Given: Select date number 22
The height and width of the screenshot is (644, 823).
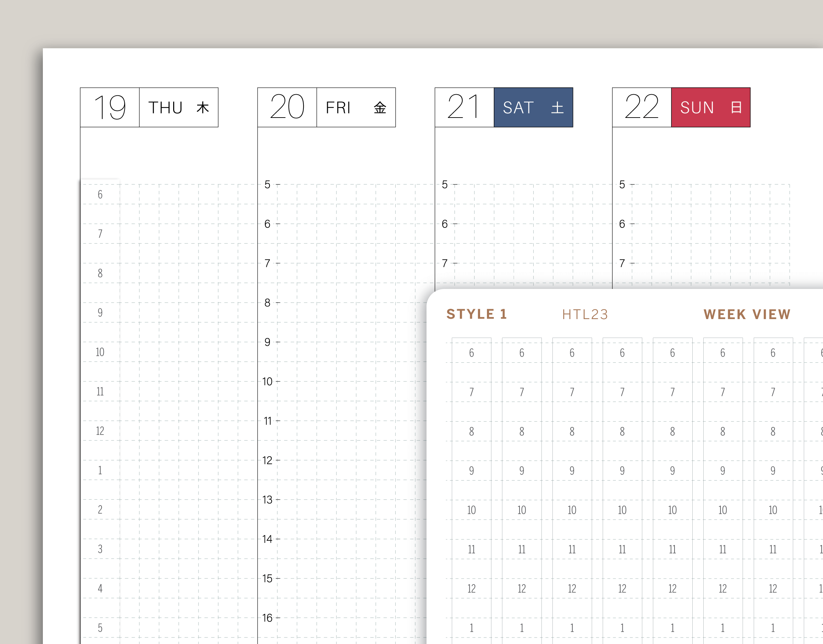Looking at the screenshot, I should (x=642, y=107).
